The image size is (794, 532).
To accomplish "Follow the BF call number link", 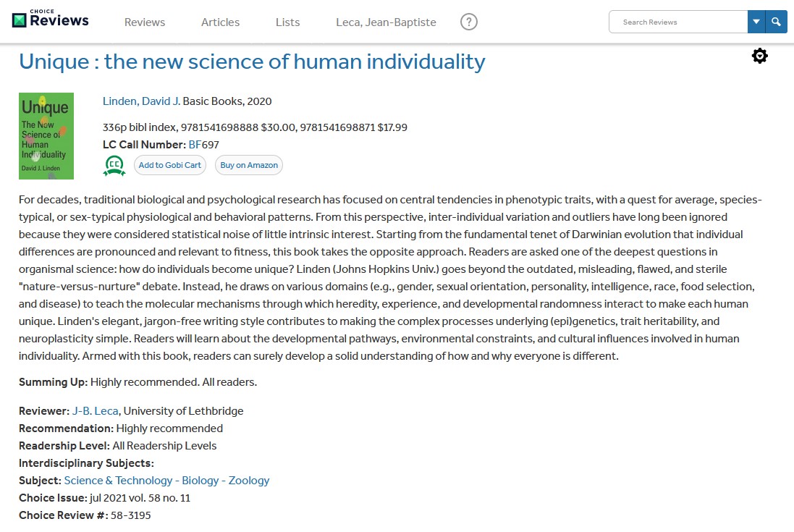I will [x=195, y=145].
